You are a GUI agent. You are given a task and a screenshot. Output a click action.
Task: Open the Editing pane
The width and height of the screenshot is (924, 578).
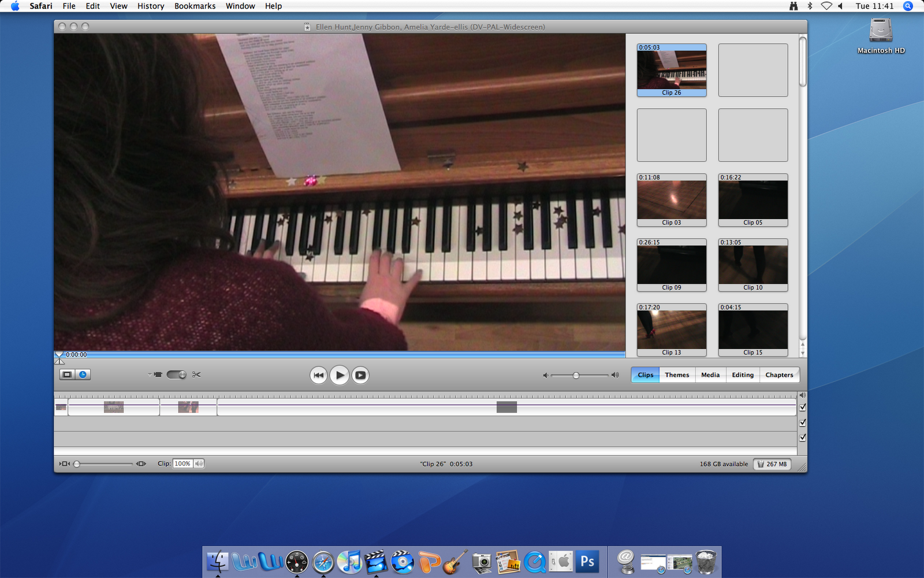(743, 375)
